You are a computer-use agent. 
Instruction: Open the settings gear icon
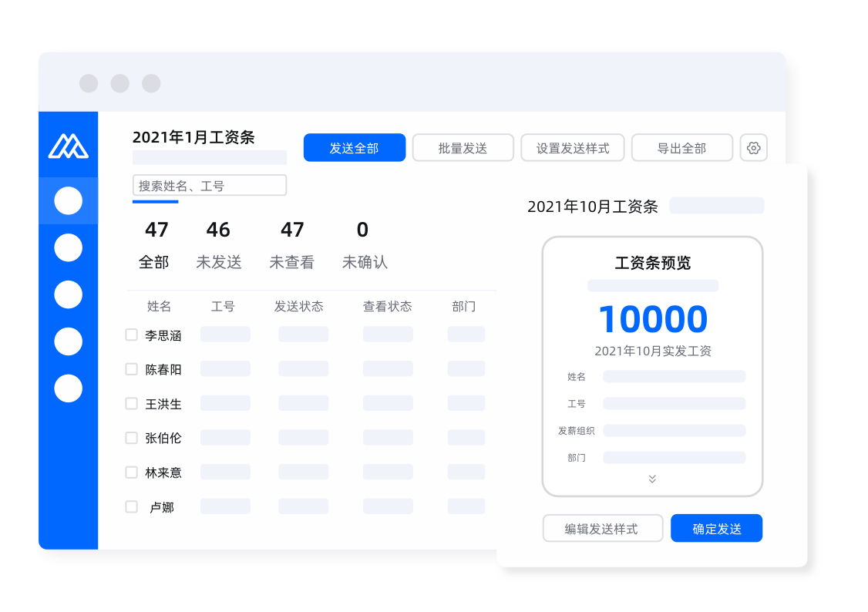point(753,148)
